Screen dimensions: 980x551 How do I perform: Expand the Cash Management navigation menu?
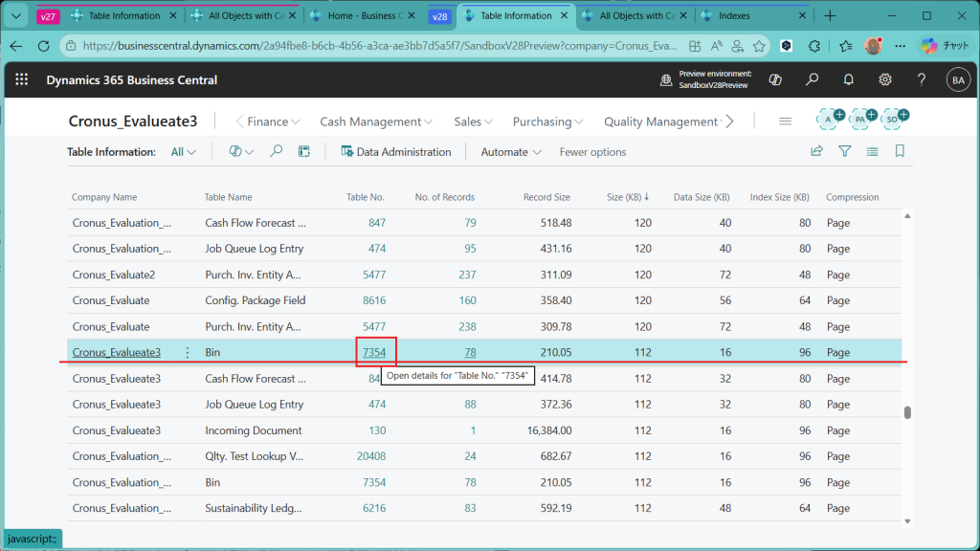[376, 121]
